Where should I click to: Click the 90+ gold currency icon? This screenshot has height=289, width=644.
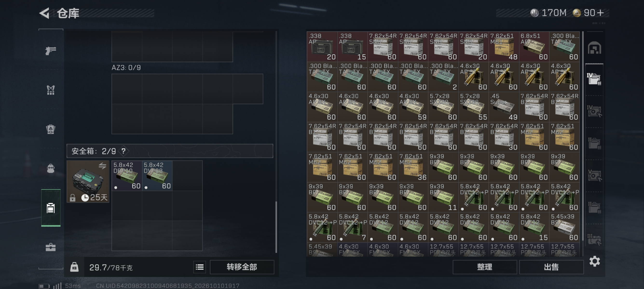pyautogui.click(x=576, y=13)
